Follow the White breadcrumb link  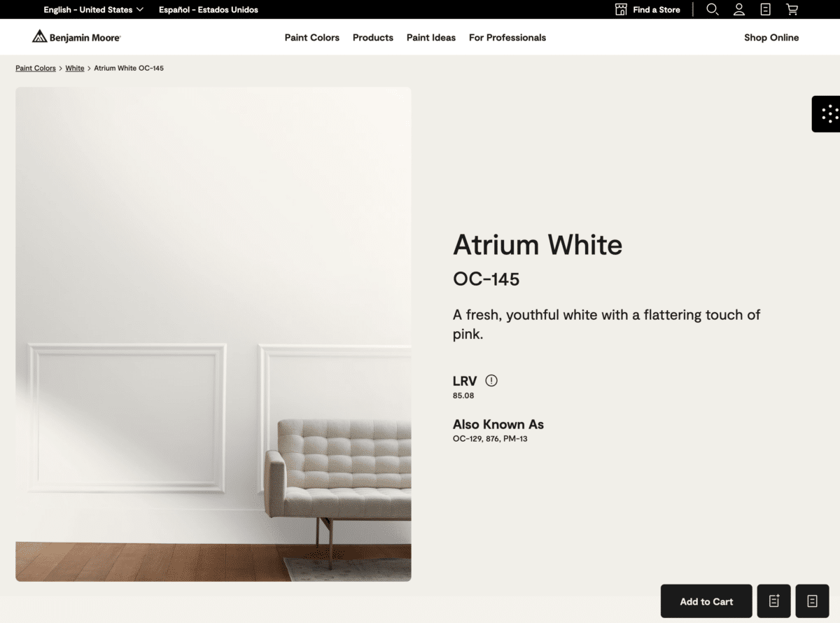tap(74, 68)
